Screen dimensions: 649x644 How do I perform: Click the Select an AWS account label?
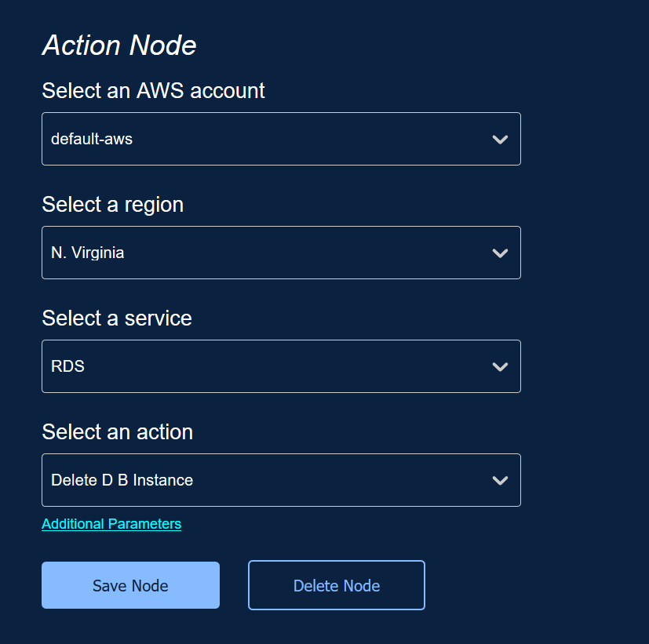[153, 90]
